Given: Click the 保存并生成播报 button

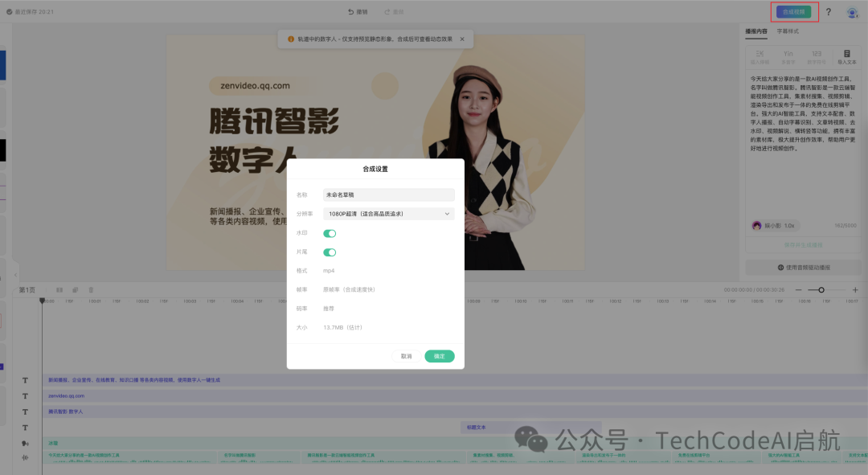Looking at the screenshot, I should (803, 244).
